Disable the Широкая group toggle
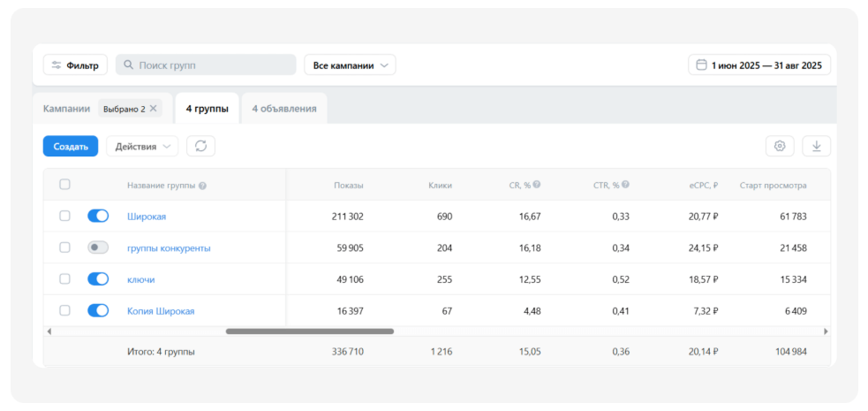Image resolution: width=868 pixels, height=411 pixels. 98,216
